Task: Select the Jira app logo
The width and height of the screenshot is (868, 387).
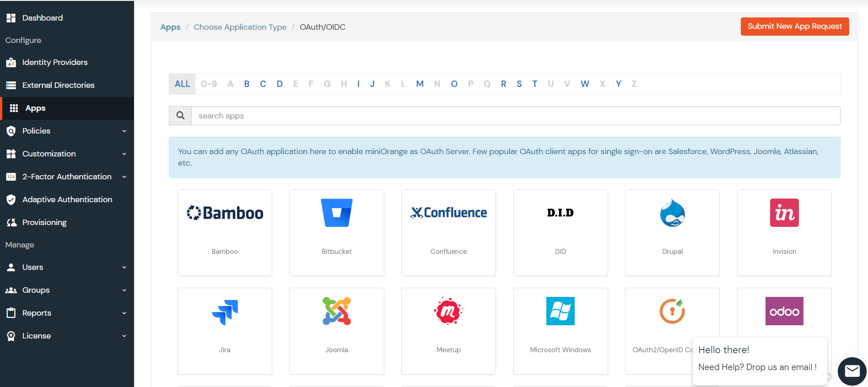Action: pos(225,312)
